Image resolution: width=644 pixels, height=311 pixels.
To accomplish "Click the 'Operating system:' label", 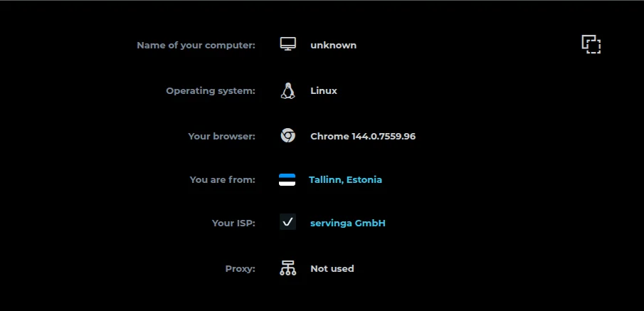I will [211, 90].
